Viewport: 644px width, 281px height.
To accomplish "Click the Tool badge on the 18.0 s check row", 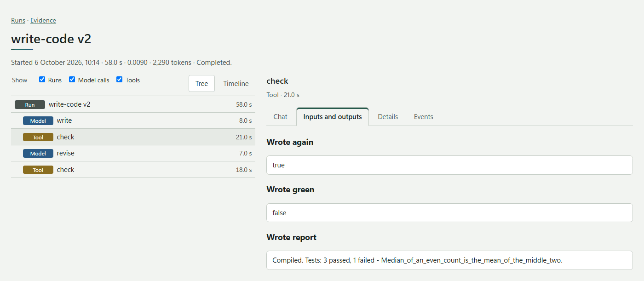I will pos(38,170).
